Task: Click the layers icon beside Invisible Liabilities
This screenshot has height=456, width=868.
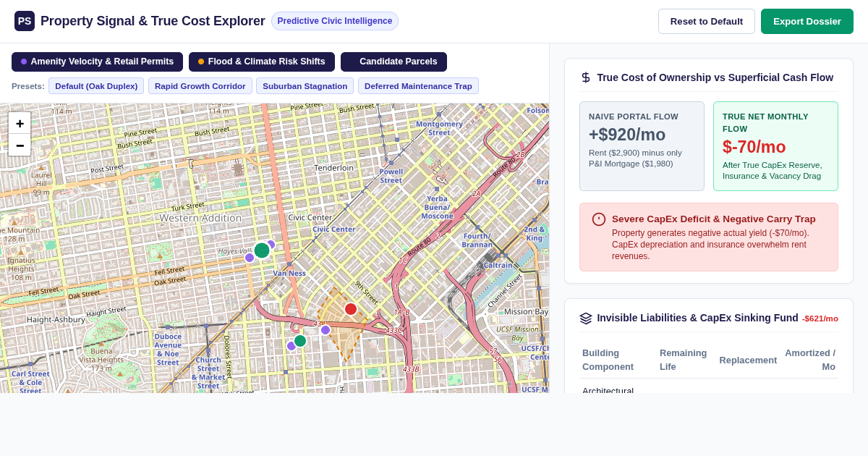Action: click(x=586, y=318)
